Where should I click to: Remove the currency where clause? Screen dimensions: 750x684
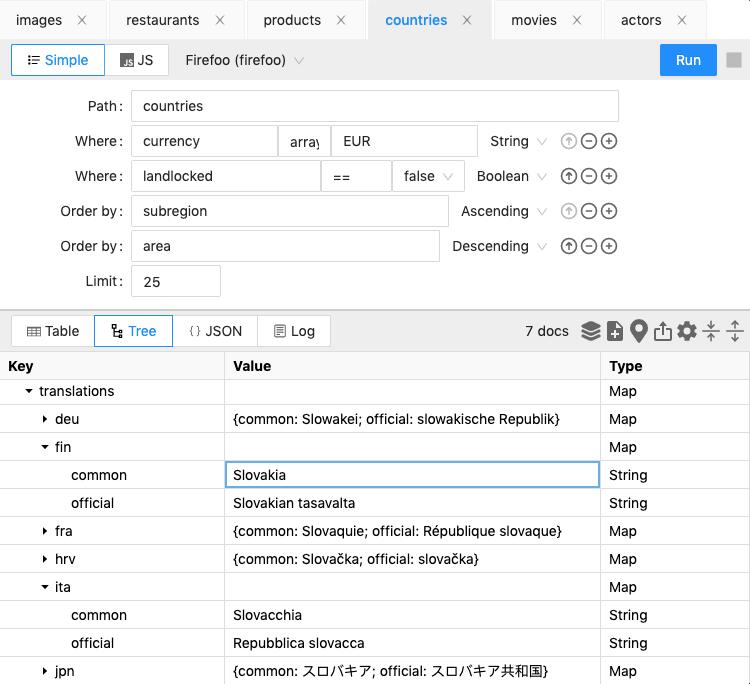[588, 141]
